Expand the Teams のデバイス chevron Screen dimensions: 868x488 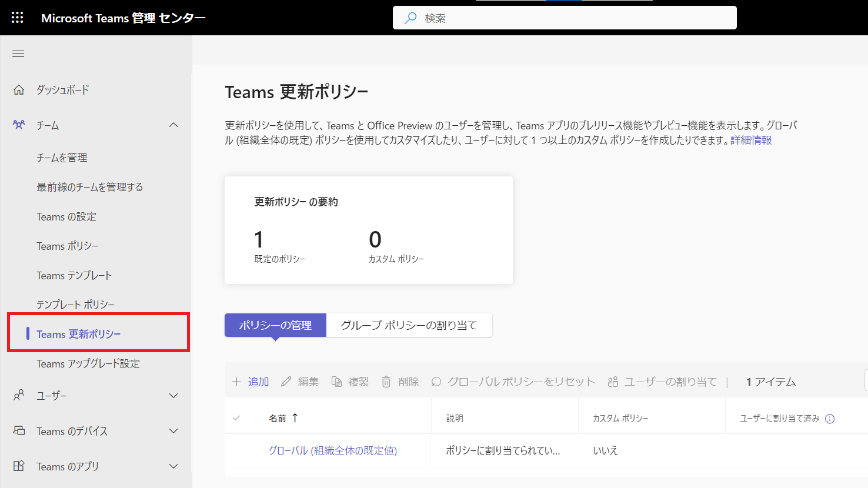173,431
